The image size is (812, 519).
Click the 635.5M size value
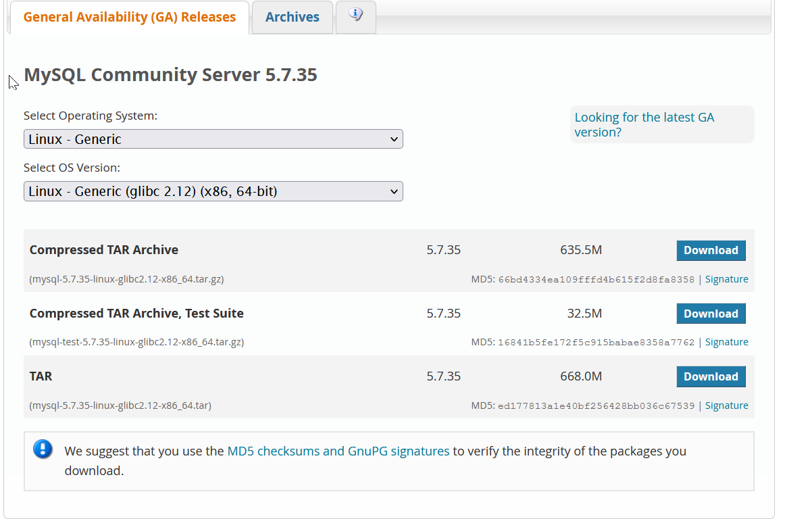pyautogui.click(x=581, y=250)
